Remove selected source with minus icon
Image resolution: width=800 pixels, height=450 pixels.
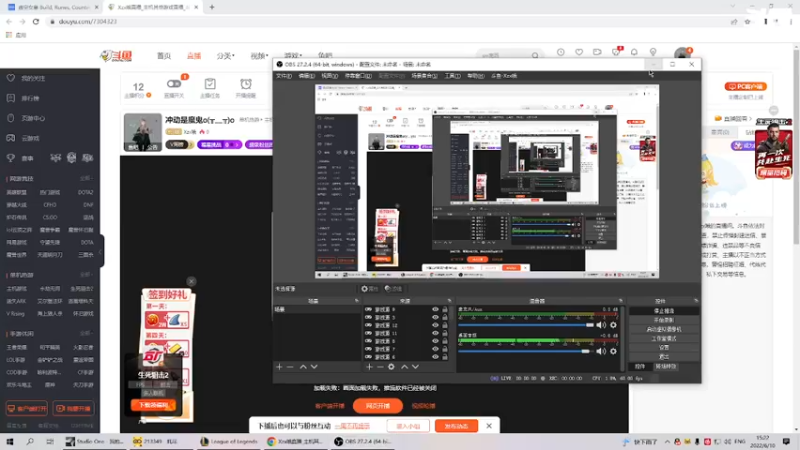pos(380,367)
